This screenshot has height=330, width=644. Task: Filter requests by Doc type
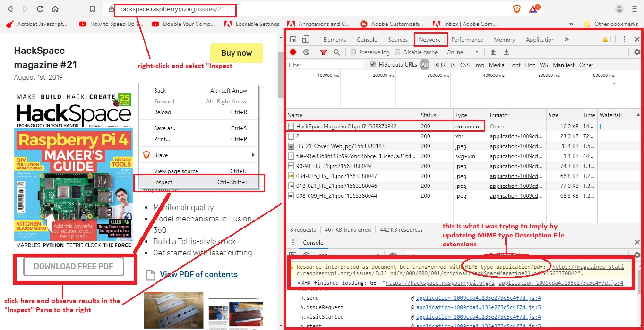[530, 65]
